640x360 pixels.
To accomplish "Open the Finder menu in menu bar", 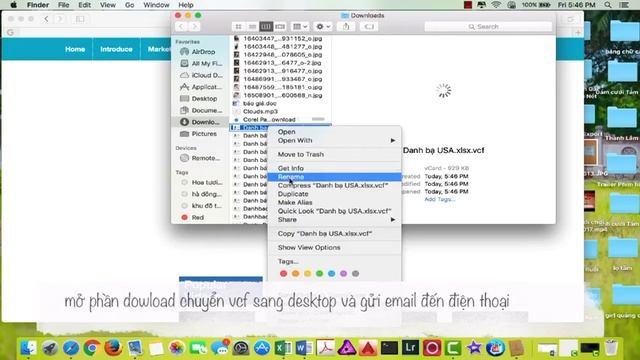I will [x=38, y=5].
